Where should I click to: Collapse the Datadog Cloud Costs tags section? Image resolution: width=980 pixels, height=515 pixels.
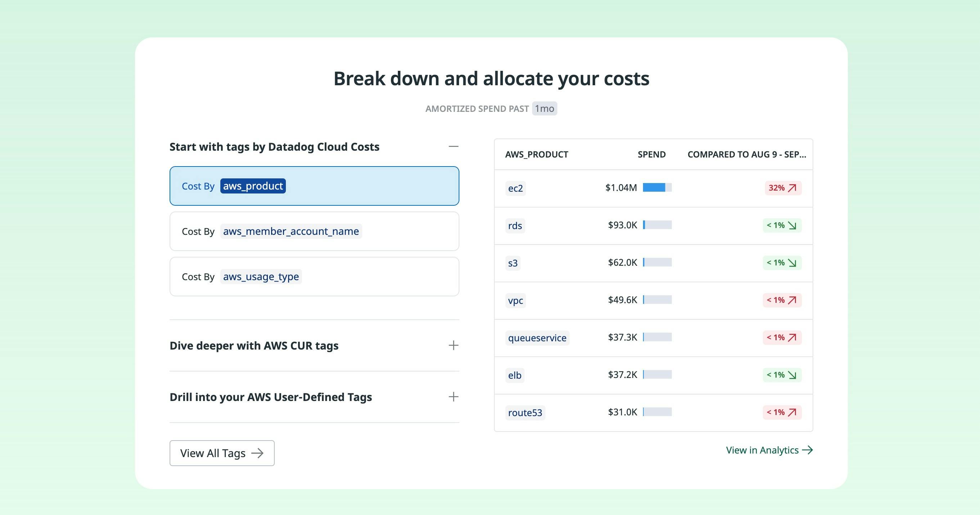point(453,147)
